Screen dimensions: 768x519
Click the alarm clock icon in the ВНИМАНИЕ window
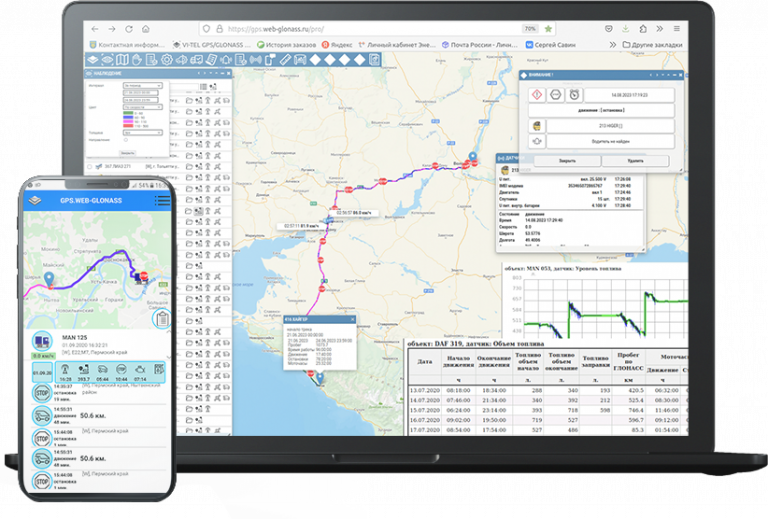click(x=574, y=94)
